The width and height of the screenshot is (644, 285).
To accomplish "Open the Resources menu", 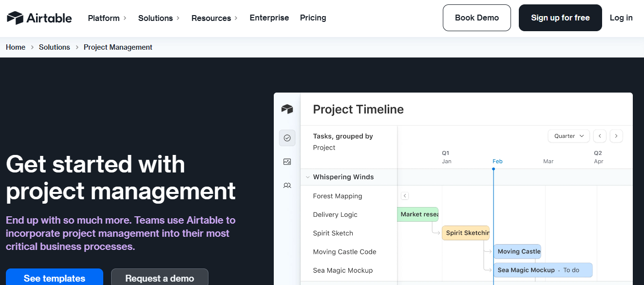I will 214,18.
